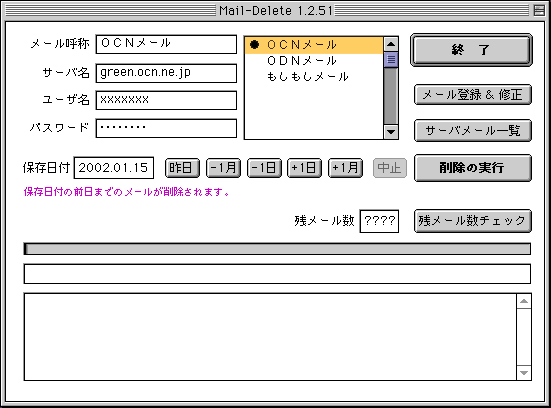Click the window collapse box in title bar

point(539,11)
